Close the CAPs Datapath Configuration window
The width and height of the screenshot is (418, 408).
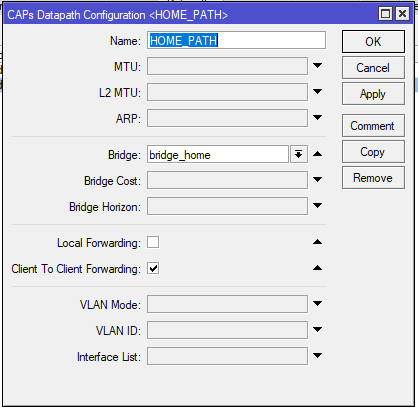[402, 14]
